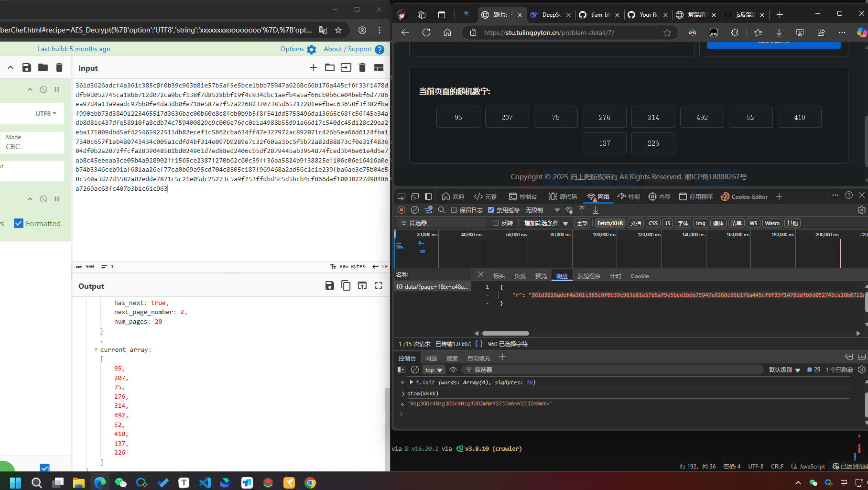Open 增加筛选条件 dropdown
Screen dimensions: 868x490
click(x=546, y=223)
